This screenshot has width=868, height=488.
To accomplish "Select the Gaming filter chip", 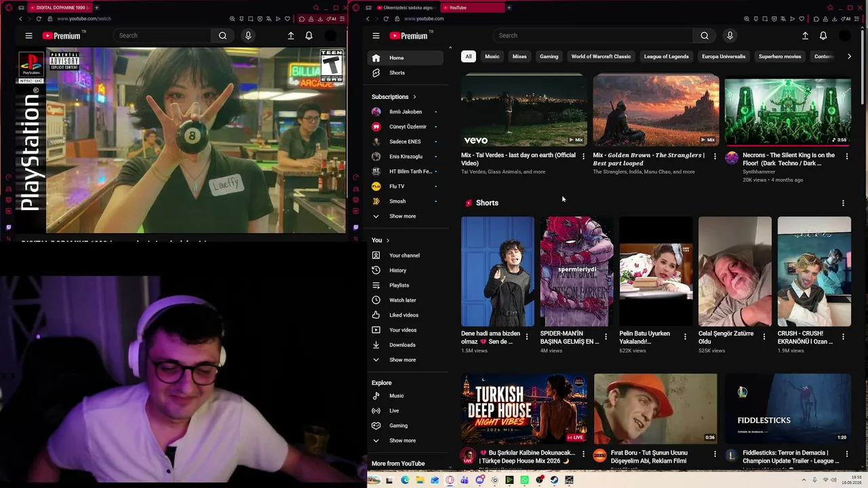I will pos(549,56).
